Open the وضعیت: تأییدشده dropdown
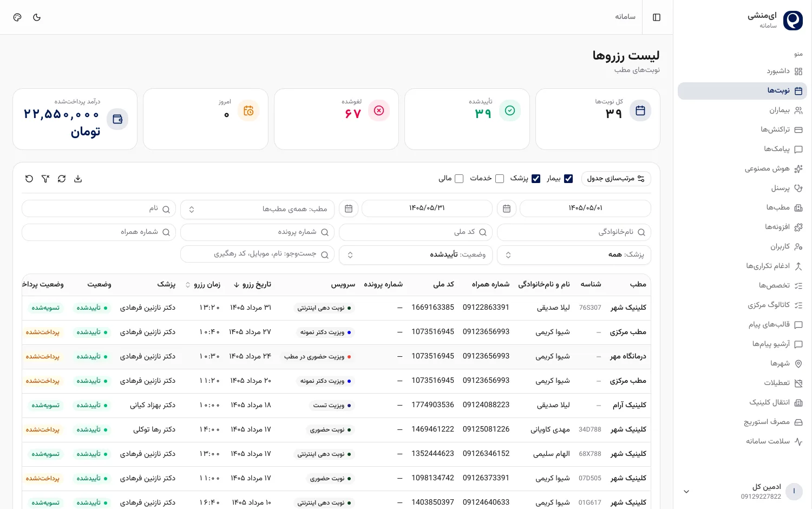The image size is (812, 509). (x=416, y=255)
